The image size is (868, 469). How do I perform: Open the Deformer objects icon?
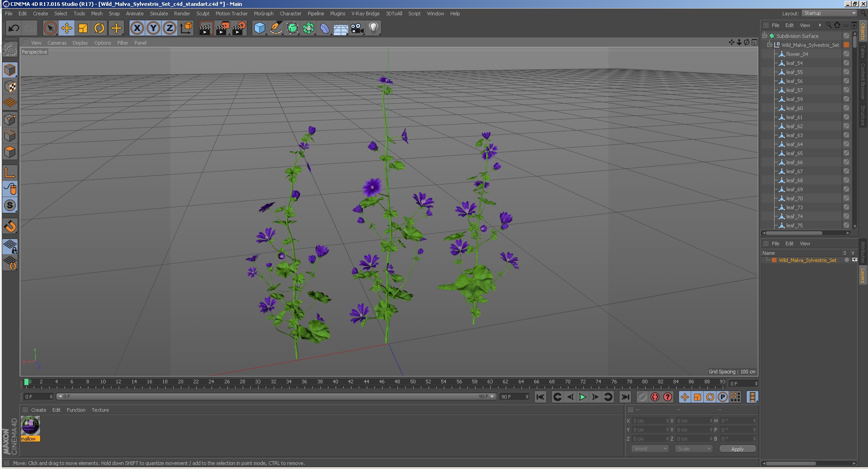tap(325, 28)
